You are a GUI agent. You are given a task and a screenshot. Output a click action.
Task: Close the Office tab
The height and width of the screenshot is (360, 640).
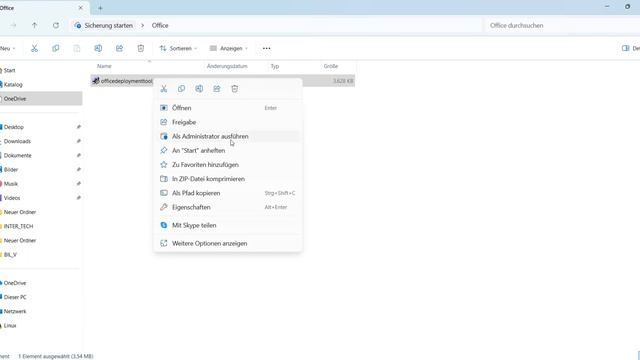[80, 8]
